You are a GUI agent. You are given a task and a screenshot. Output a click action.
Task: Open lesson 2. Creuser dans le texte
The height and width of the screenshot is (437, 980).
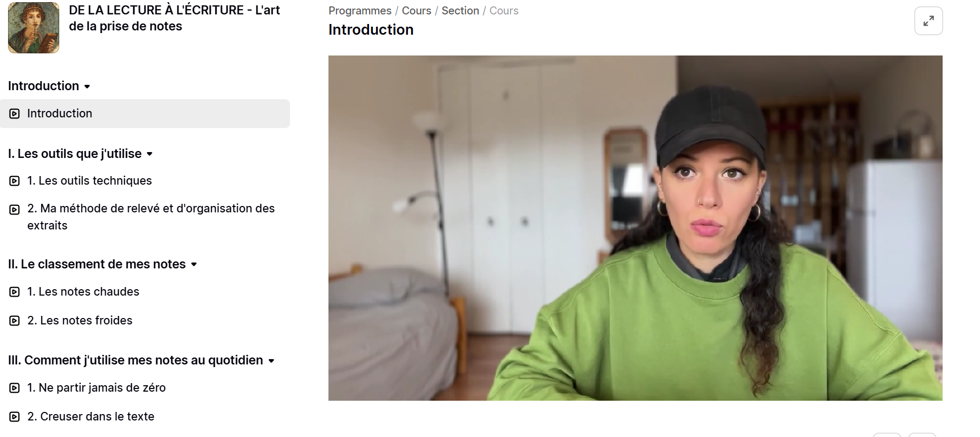point(91,416)
